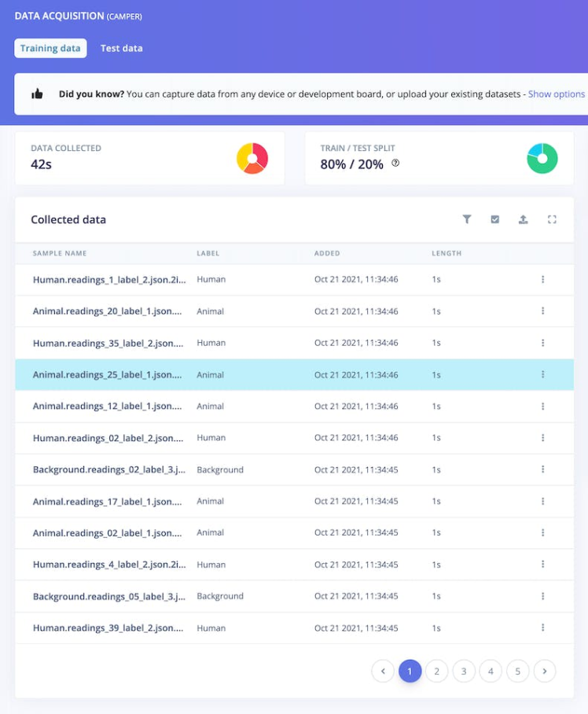The height and width of the screenshot is (714, 588).
Task: Click the Background label in readings_02_label_3 row
Action: 220,470
